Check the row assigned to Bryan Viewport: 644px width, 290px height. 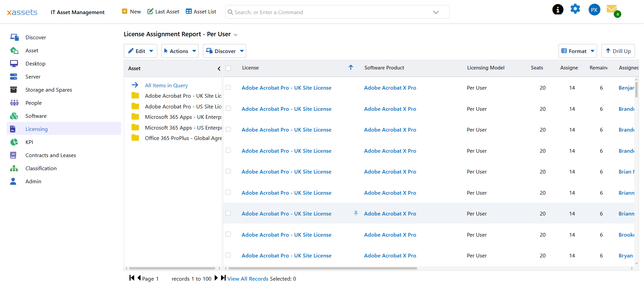[228, 255]
